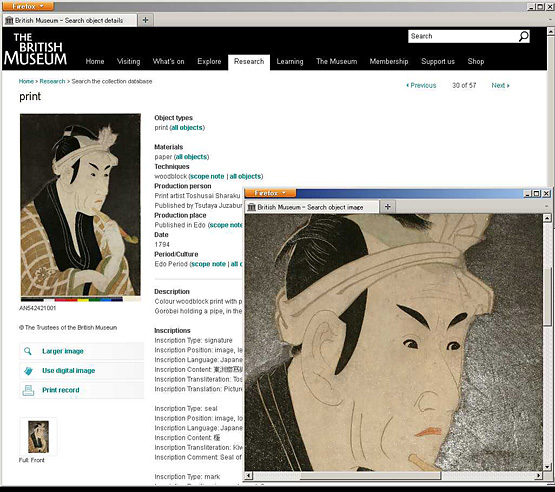Open a new tab with plus button
Screen dimensions: 555x492
[x=145, y=20]
